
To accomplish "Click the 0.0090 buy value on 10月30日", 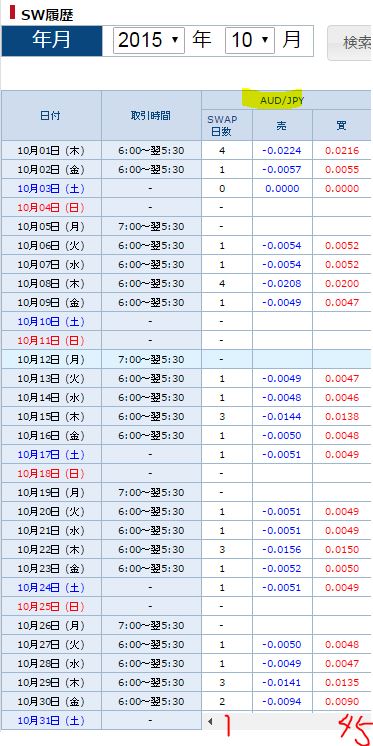I will click(x=342, y=701).
